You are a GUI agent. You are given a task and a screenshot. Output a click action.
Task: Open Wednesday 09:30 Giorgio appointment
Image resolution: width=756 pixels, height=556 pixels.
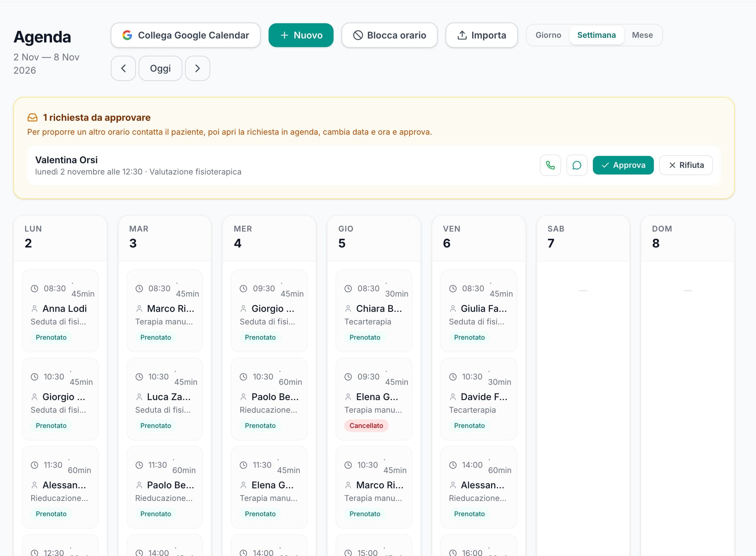click(x=269, y=311)
